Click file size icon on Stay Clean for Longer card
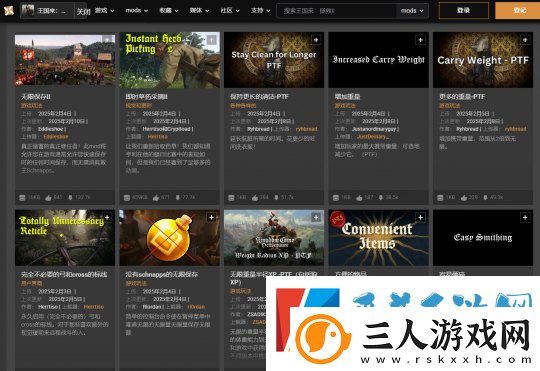 click(x=231, y=198)
